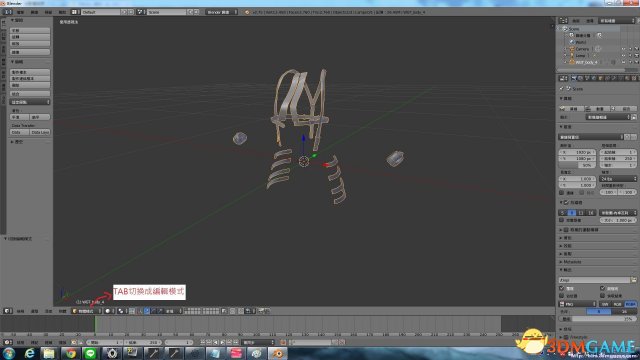Toggle the 3D manipulator widget icon
The image size is (640, 360).
click(139, 311)
